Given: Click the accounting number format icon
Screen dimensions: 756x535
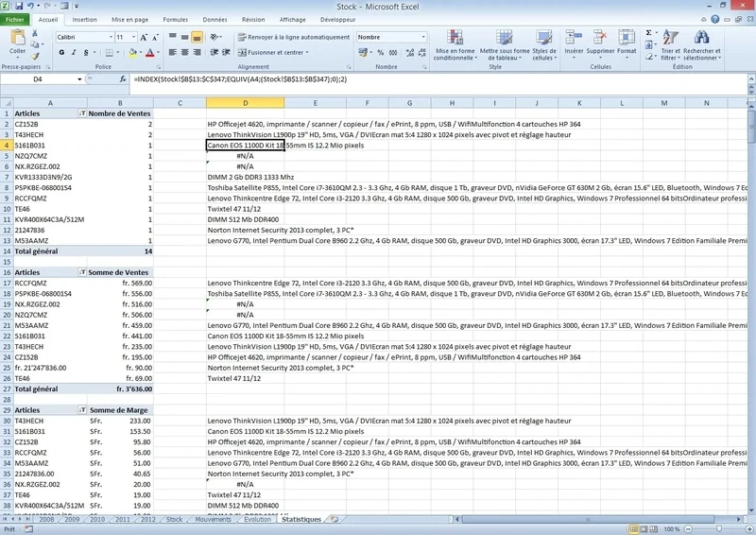Looking at the screenshot, I should [363, 52].
